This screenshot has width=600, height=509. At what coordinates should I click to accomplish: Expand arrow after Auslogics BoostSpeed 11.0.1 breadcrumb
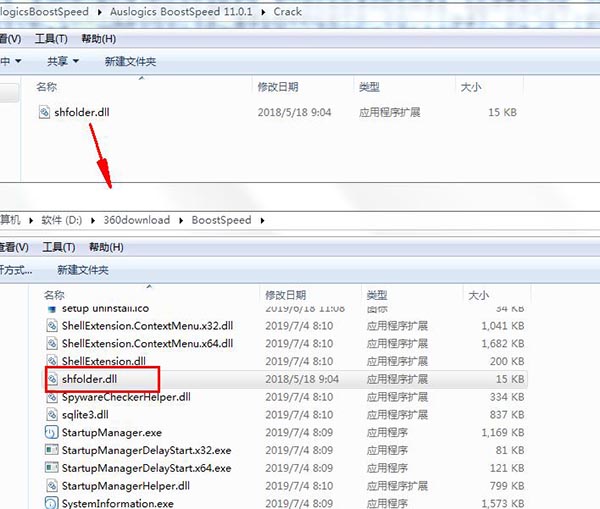263,12
